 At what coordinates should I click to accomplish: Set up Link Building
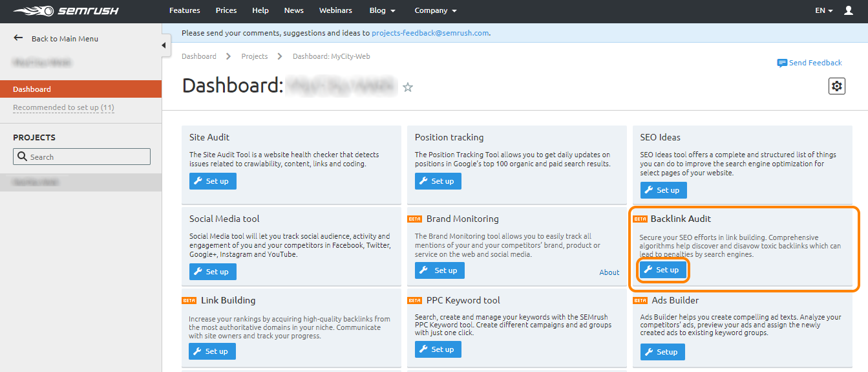pyautogui.click(x=212, y=351)
